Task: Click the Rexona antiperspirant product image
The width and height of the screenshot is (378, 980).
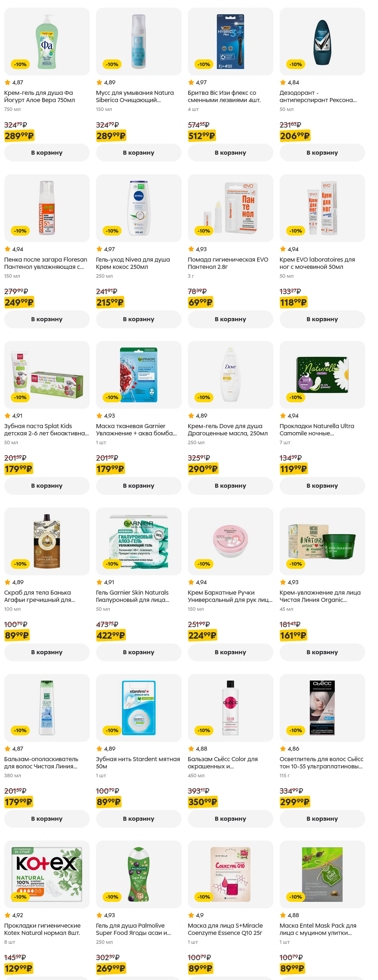Action: coord(322,41)
